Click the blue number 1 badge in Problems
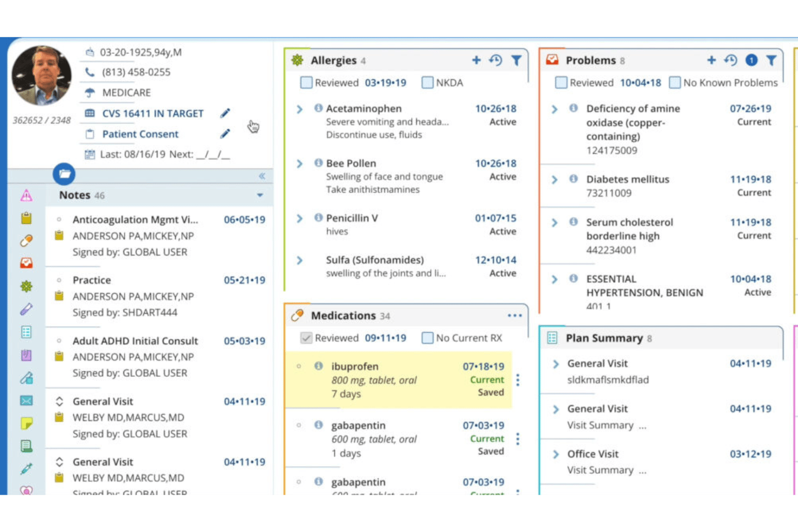This screenshot has width=798, height=532. click(751, 60)
